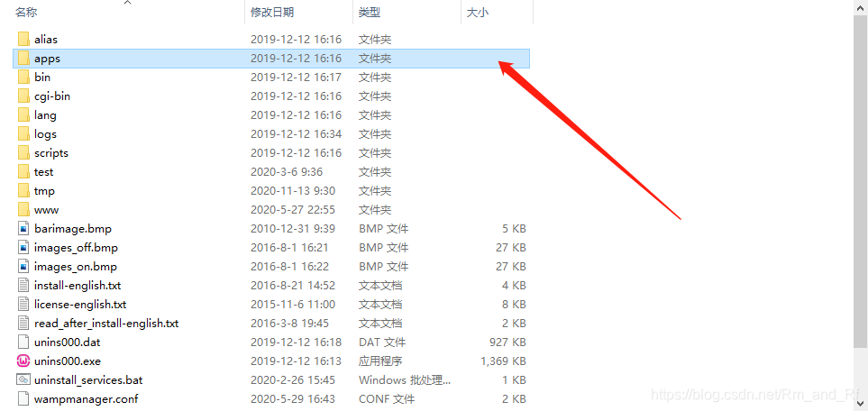
Task: Click the DAT 文件 type cell
Action: pyautogui.click(x=382, y=342)
